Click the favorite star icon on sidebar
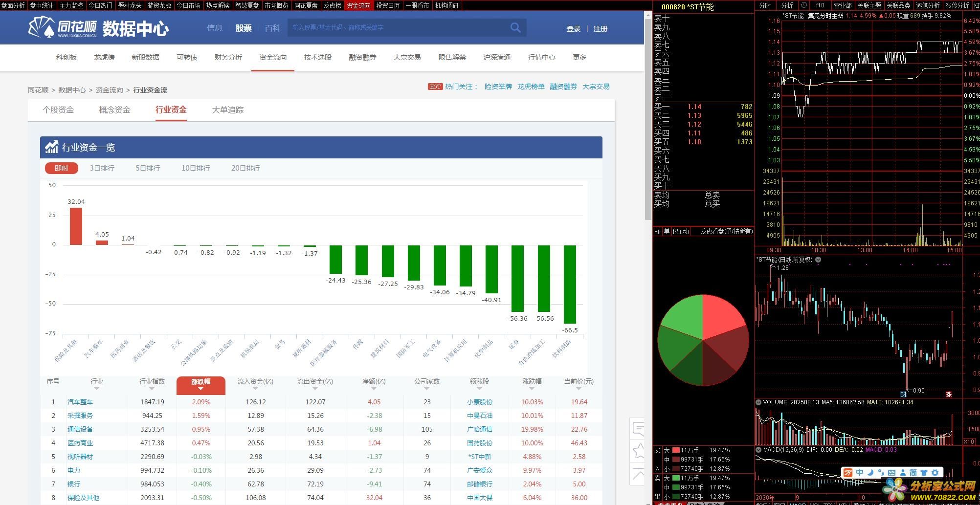980x505 pixels. click(x=638, y=451)
